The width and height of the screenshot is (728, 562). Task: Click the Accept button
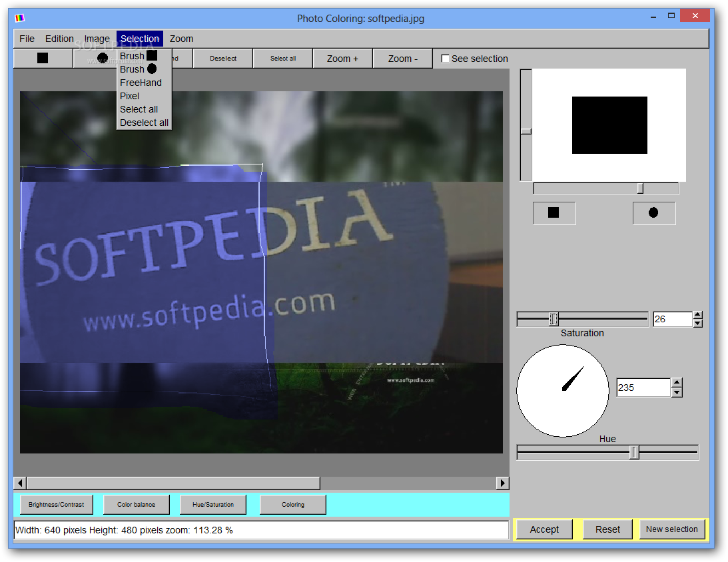pyautogui.click(x=544, y=529)
